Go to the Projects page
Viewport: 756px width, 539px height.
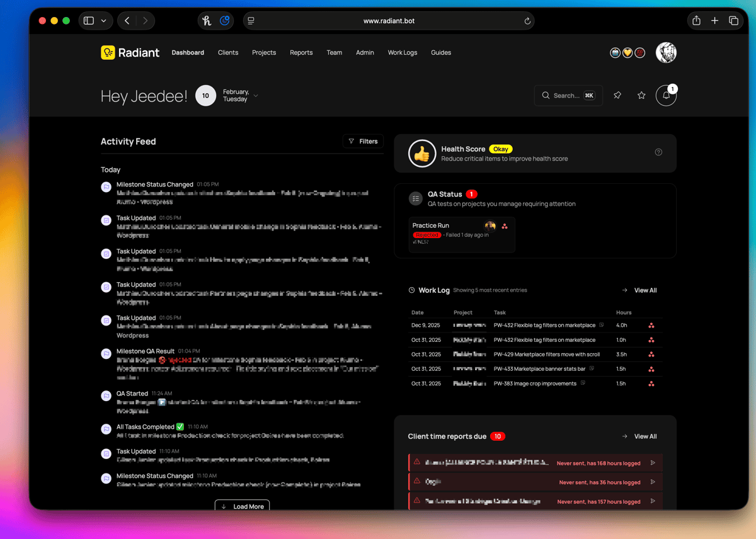(264, 53)
